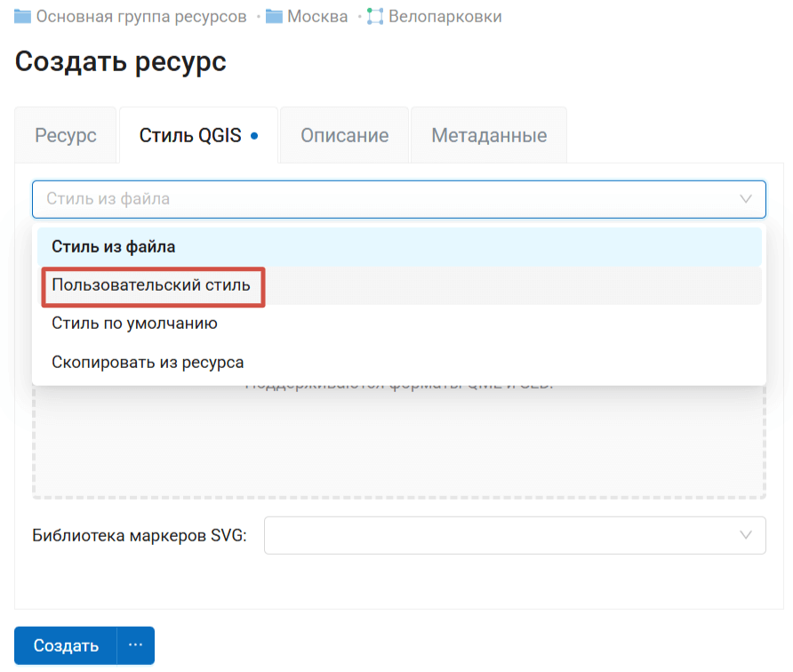Open the ellipsis menu next to Создать
The height and width of the screenshot is (672, 793).
pos(135,645)
